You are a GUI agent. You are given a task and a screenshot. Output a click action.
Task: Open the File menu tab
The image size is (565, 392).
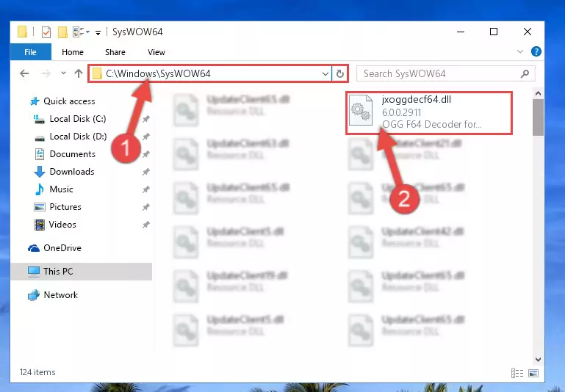click(31, 52)
